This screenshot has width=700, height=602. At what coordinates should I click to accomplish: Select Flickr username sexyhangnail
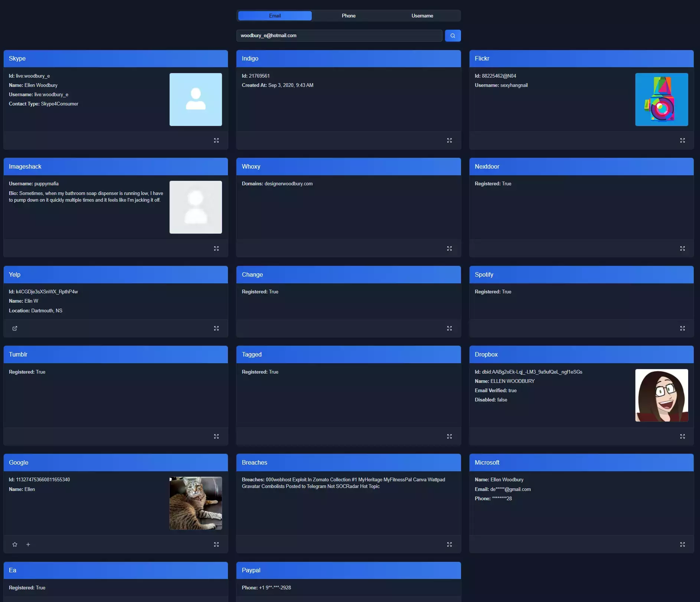coord(514,85)
